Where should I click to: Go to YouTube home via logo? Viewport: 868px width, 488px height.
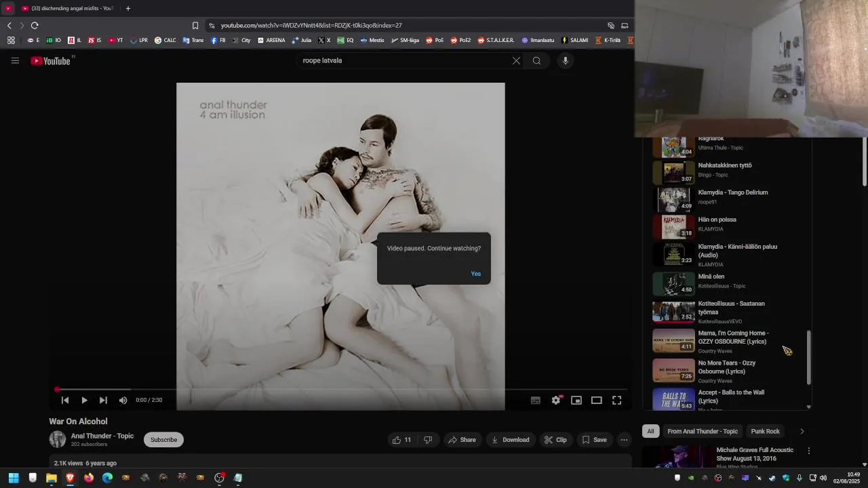50,61
